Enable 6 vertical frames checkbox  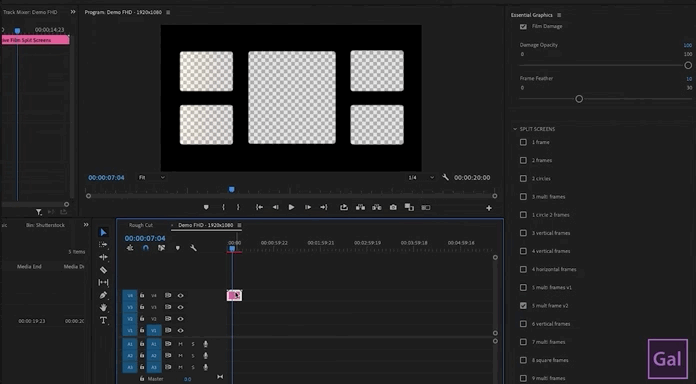click(523, 324)
